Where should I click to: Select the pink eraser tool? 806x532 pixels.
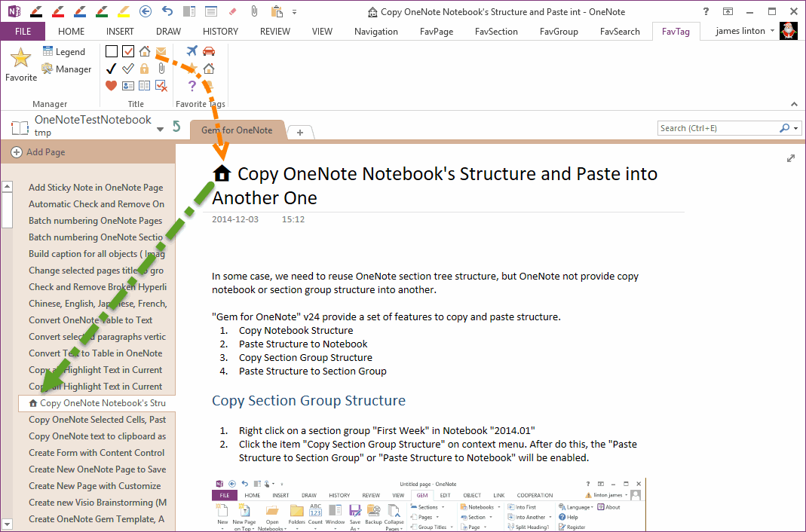(x=231, y=11)
